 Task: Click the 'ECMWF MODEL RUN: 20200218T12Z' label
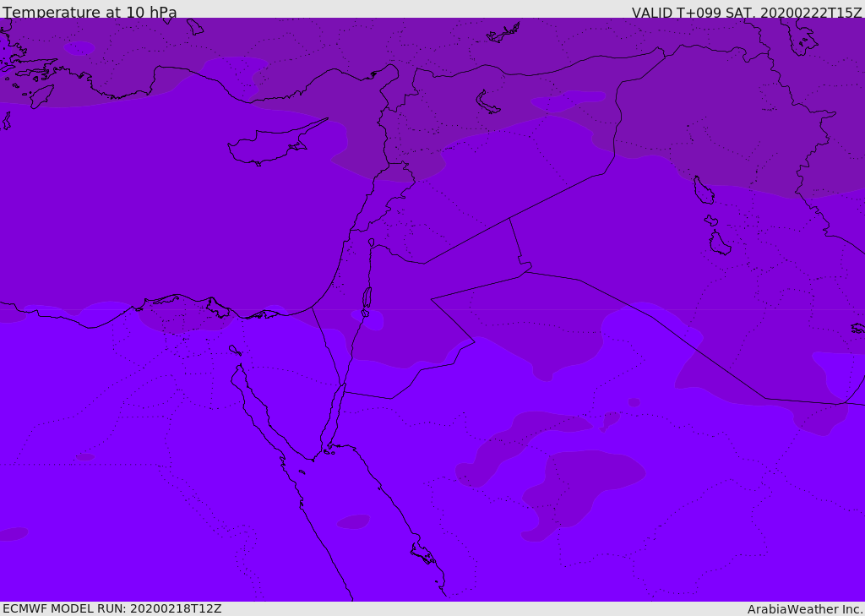[112, 608]
